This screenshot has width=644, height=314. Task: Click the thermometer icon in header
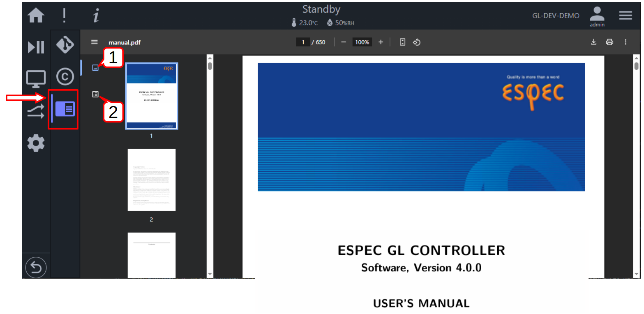point(294,23)
